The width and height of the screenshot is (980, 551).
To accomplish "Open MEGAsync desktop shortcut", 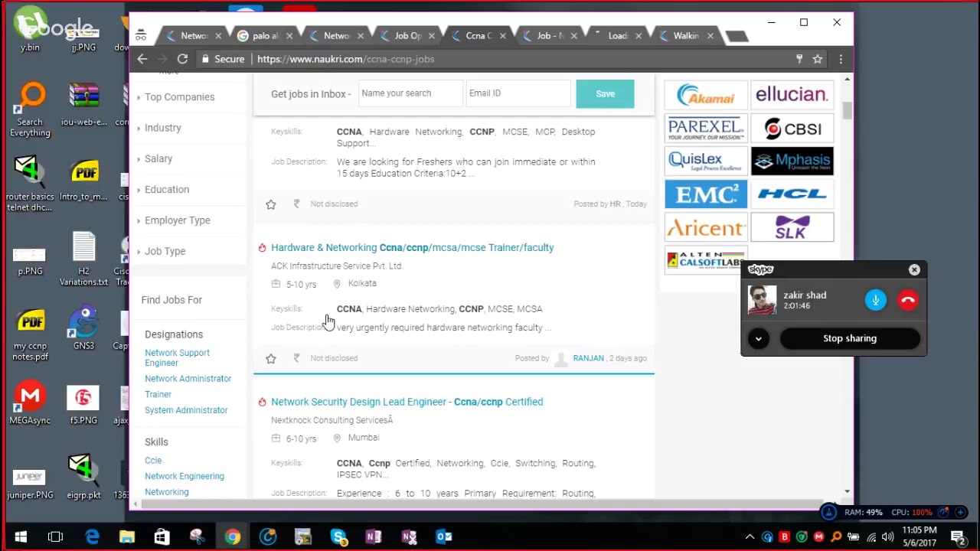I will [30, 403].
